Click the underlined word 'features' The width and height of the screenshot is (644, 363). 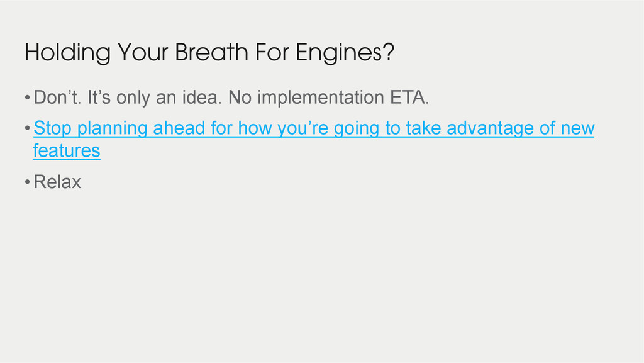[67, 151]
